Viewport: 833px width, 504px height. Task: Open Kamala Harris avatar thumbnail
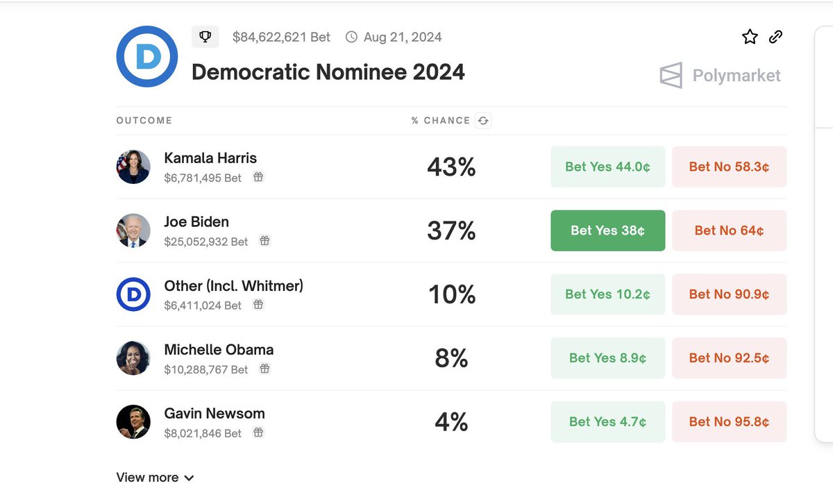(x=133, y=167)
